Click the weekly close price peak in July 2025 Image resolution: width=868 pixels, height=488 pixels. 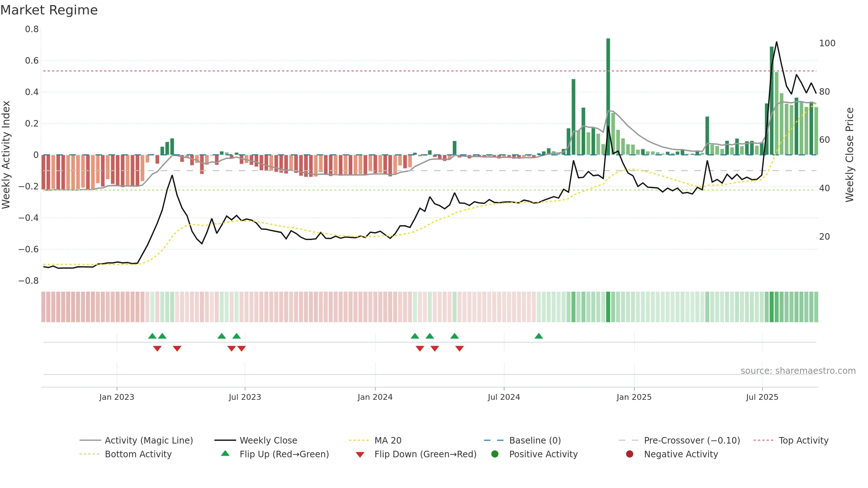click(776, 42)
